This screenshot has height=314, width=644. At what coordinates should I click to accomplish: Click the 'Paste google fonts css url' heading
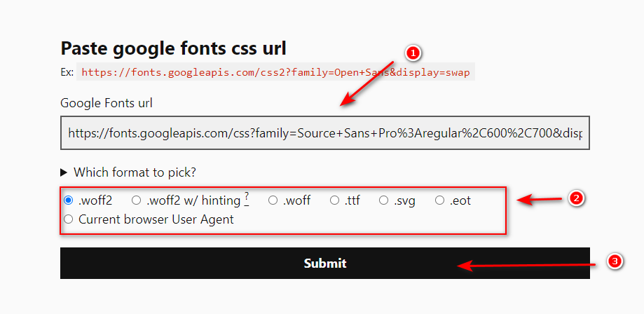click(173, 48)
